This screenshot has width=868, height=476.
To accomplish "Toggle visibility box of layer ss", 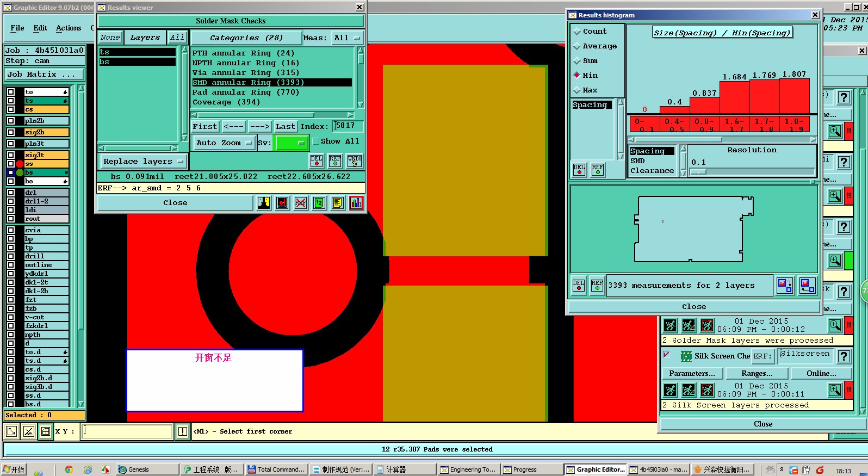I will pos(10,164).
